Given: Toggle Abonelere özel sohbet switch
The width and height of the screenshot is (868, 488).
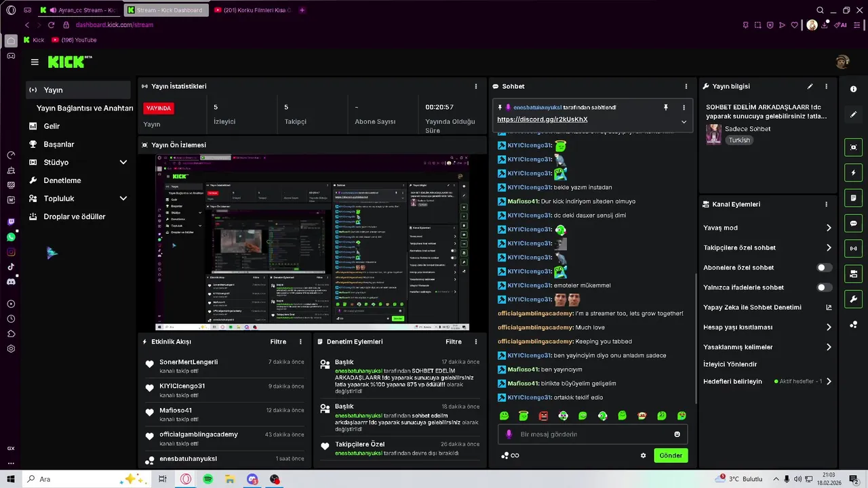Looking at the screenshot, I should pos(825,268).
